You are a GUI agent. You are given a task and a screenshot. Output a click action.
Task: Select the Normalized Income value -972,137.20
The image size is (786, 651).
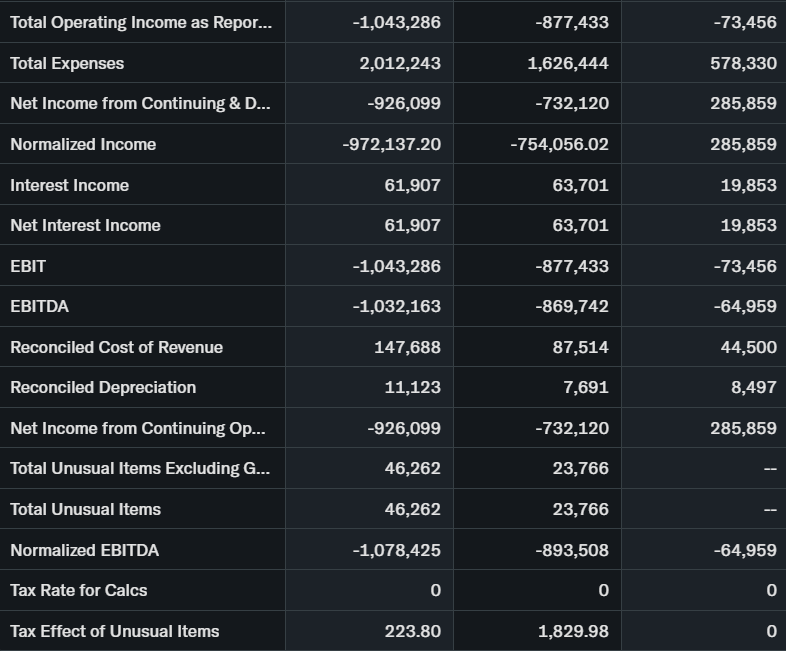coord(391,144)
